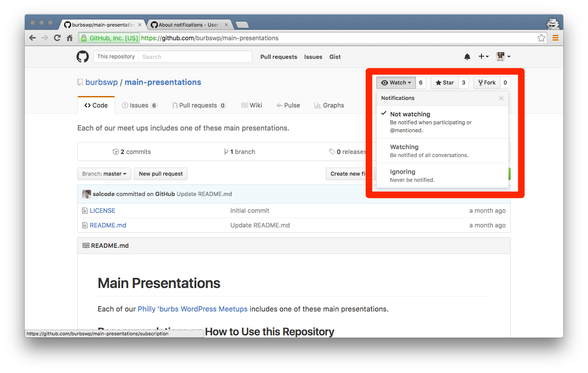588x373 pixels.
Task: Open Gist in the top navigation
Action: (x=335, y=57)
